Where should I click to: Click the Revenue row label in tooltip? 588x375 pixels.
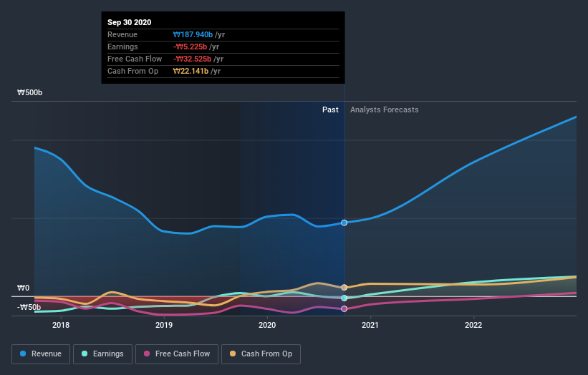click(122, 34)
